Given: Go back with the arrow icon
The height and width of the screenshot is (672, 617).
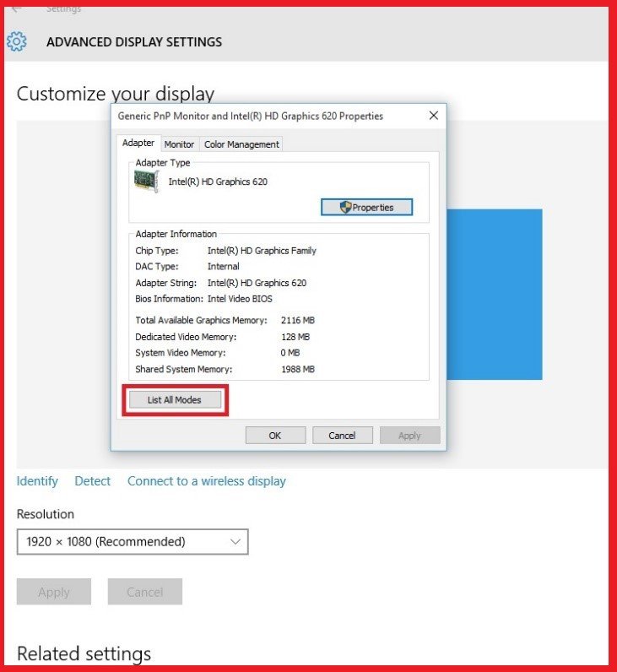Looking at the screenshot, I should click(x=16, y=8).
